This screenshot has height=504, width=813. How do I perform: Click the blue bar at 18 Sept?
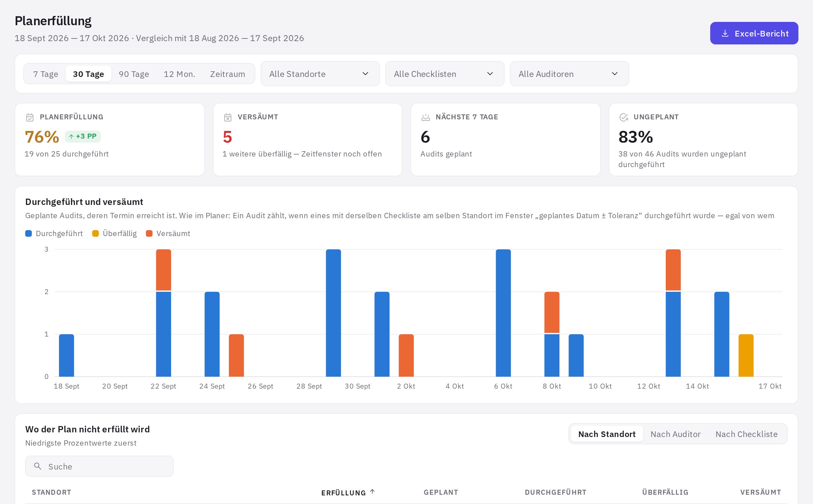click(x=66, y=355)
